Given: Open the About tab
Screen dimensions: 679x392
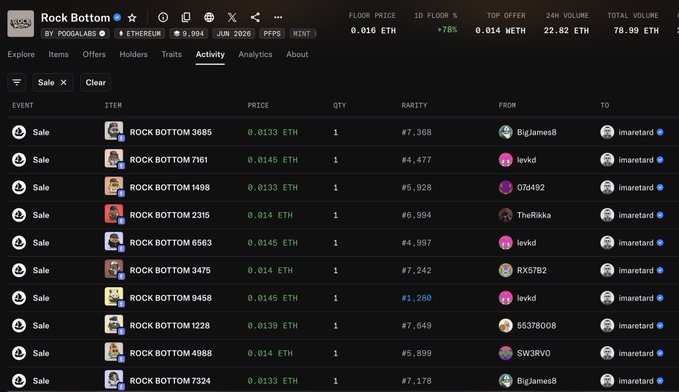Looking at the screenshot, I should tap(297, 55).
